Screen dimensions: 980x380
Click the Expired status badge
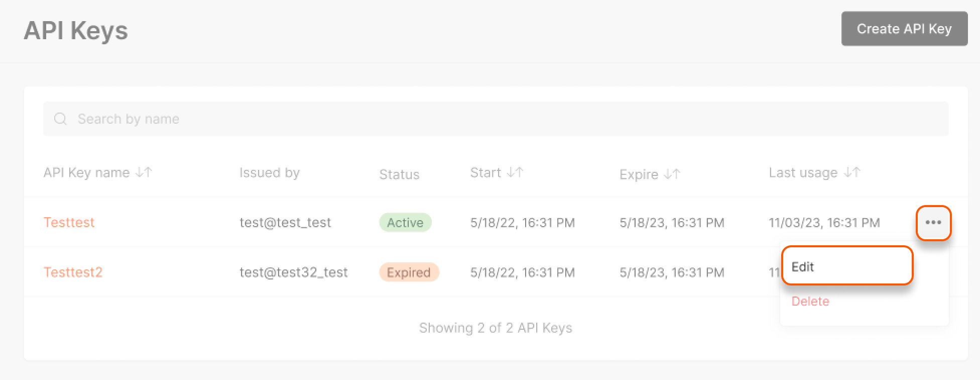(408, 272)
